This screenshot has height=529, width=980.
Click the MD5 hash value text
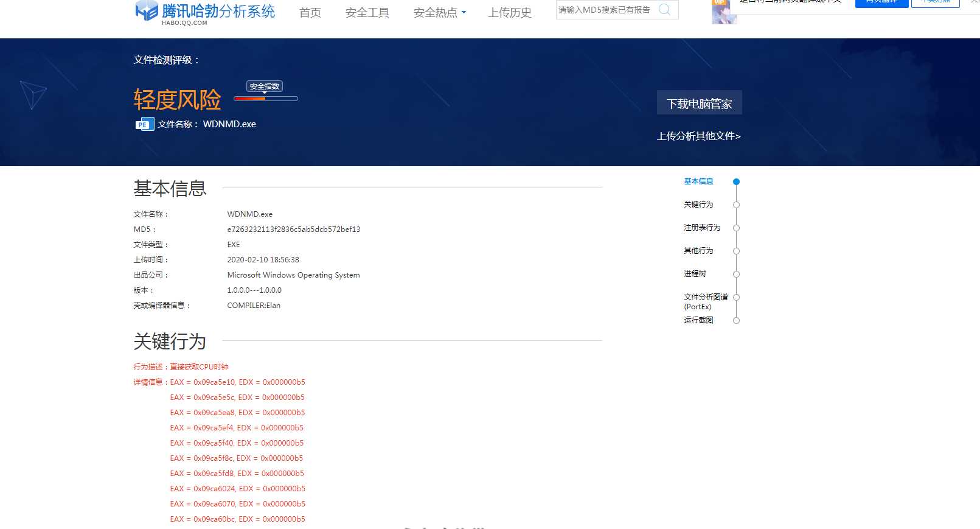click(x=294, y=229)
